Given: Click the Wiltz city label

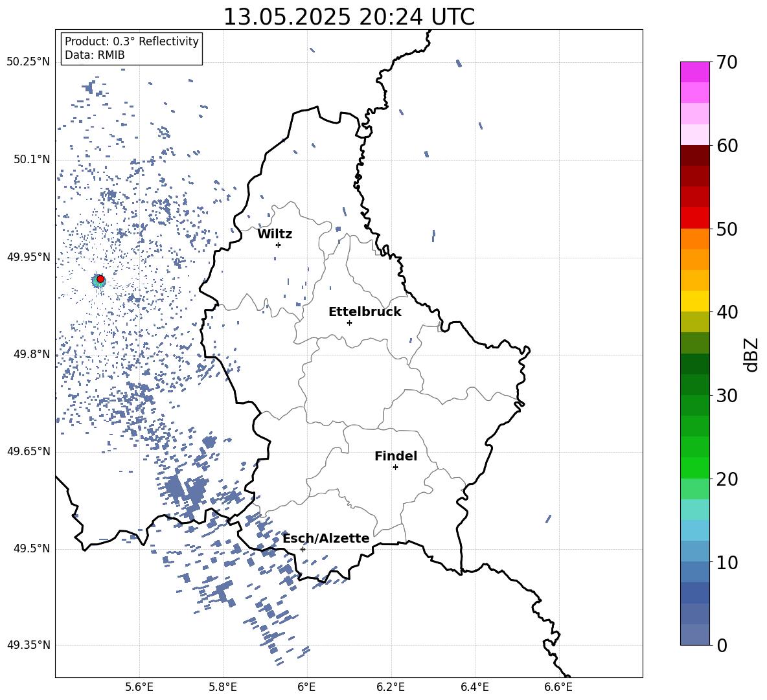Looking at the screenshot, I should tap(275, 234).
